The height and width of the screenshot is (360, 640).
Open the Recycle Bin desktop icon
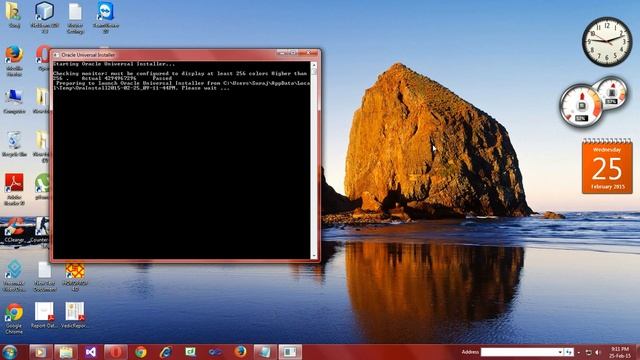[x=14, y=144]
